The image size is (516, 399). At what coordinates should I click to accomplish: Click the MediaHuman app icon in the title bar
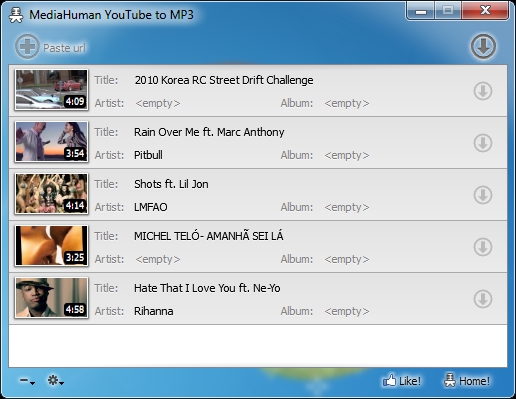pos(16,15)
